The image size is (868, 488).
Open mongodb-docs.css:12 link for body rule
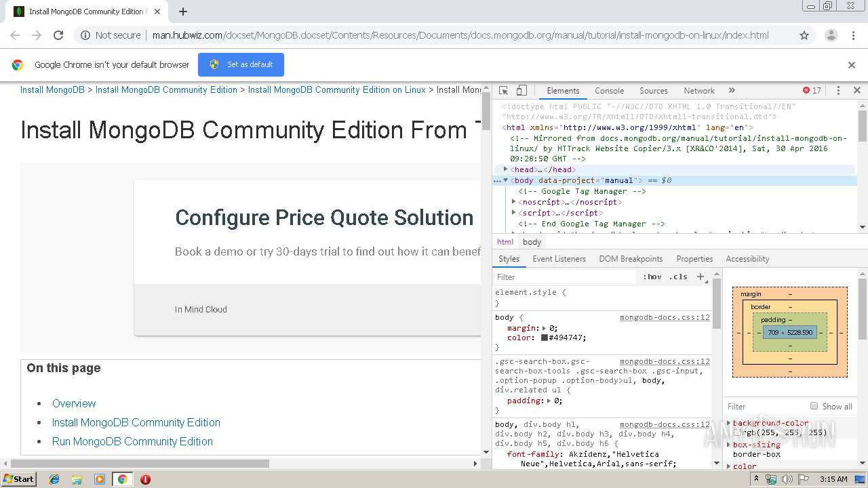pyautogui.click(x=665, y=317)
